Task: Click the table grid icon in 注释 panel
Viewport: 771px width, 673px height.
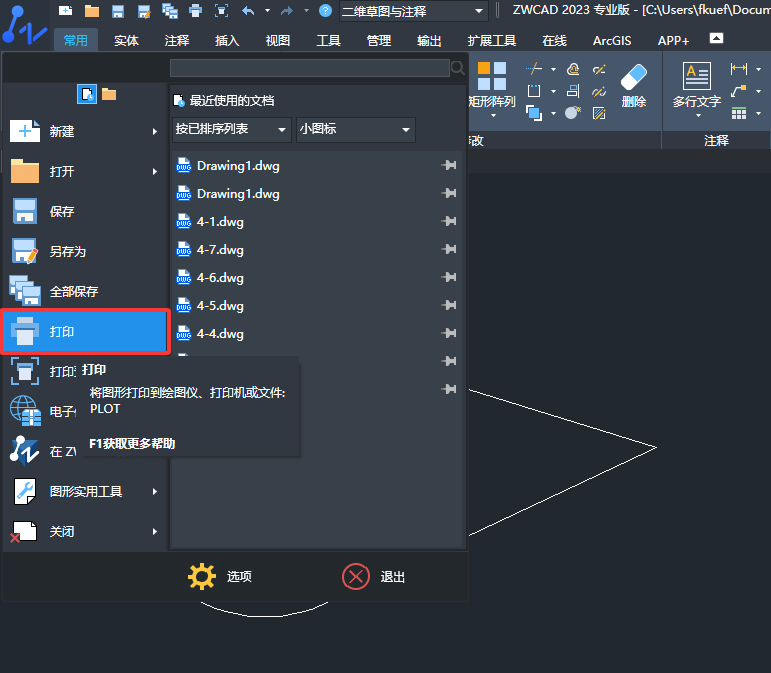Action: [x=739, y=114]
